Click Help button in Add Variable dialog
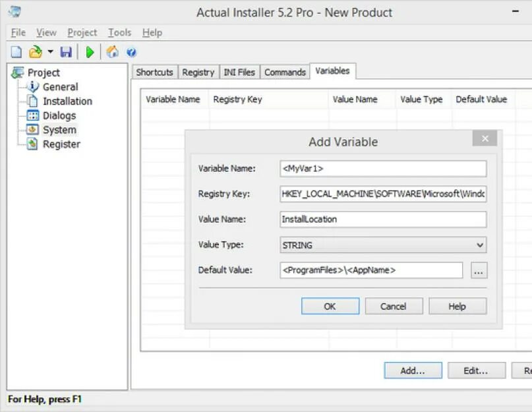 click(458, 307)
